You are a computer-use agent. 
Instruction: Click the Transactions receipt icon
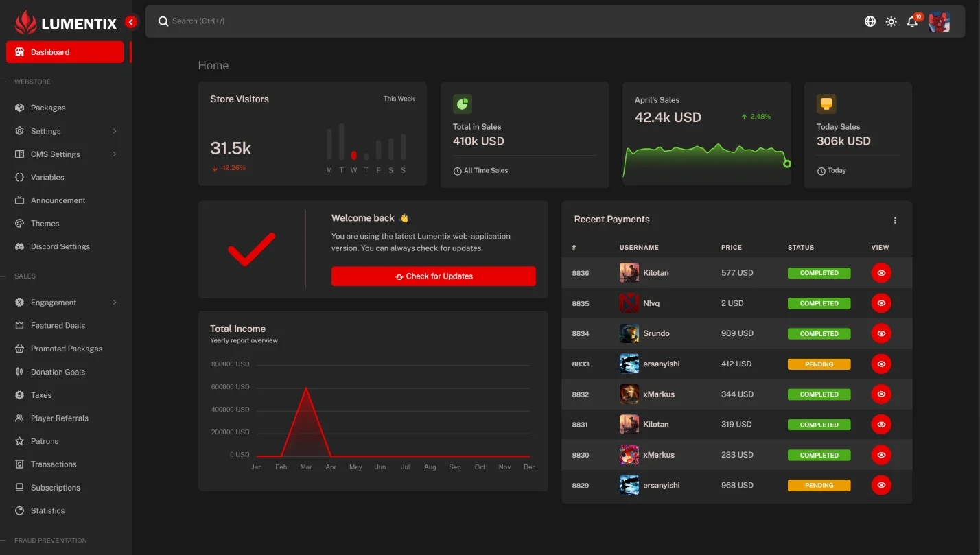19,464
